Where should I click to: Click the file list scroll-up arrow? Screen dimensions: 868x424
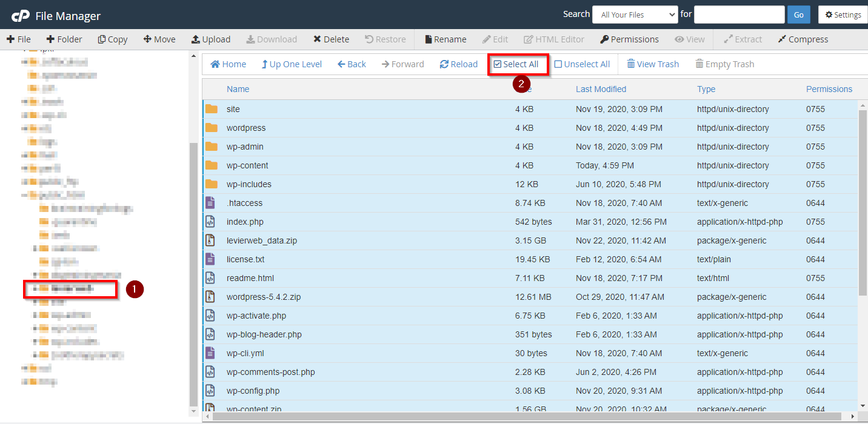tap(863, 105)
